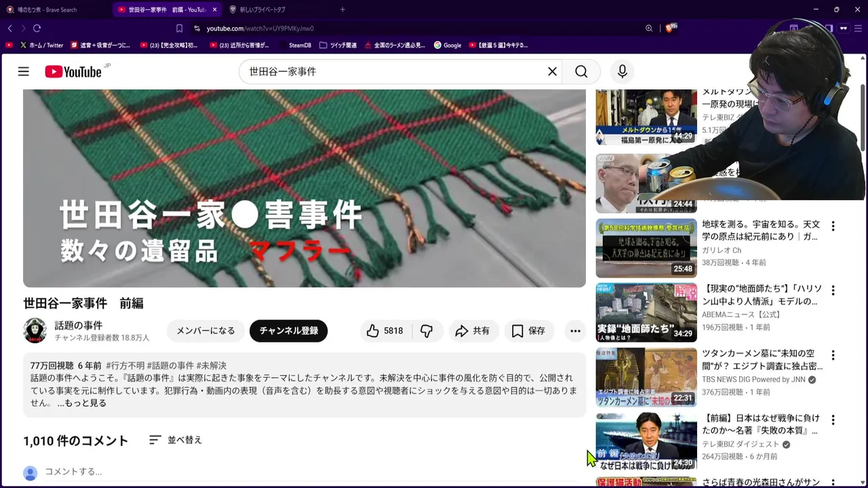Open the 24:30 日本はなぜ戦争に負けた thumbnail
This screenshot has height=488, width=868.
pos(646,442)
